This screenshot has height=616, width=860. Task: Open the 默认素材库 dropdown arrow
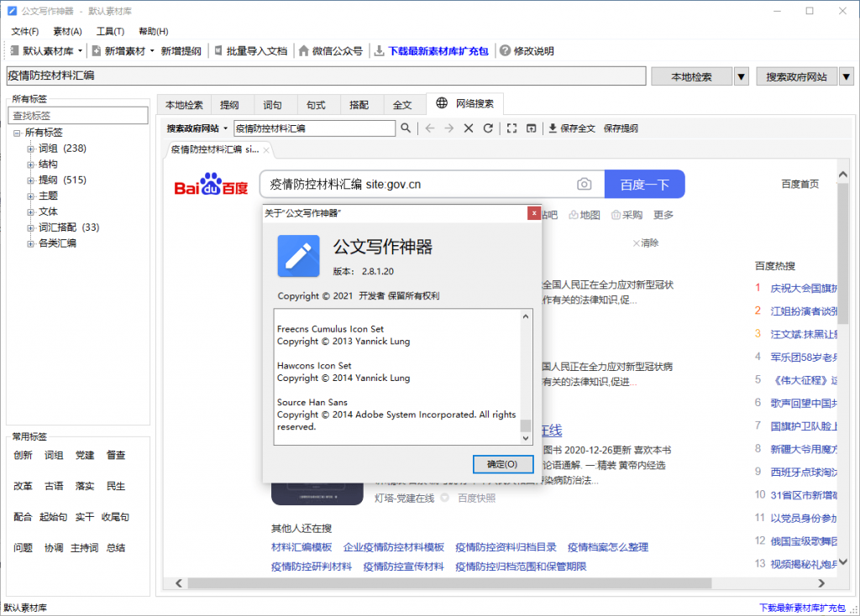coord(81,50)
